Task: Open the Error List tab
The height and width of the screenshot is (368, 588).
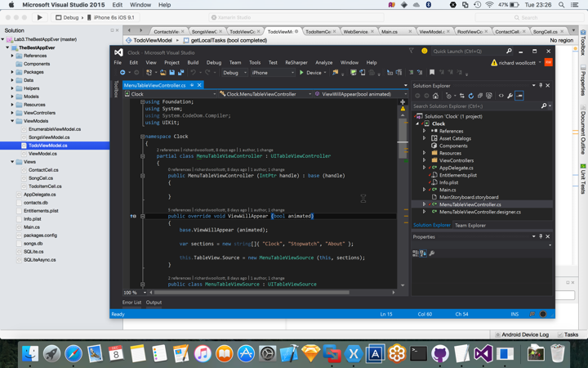Action: pos(131,303)
